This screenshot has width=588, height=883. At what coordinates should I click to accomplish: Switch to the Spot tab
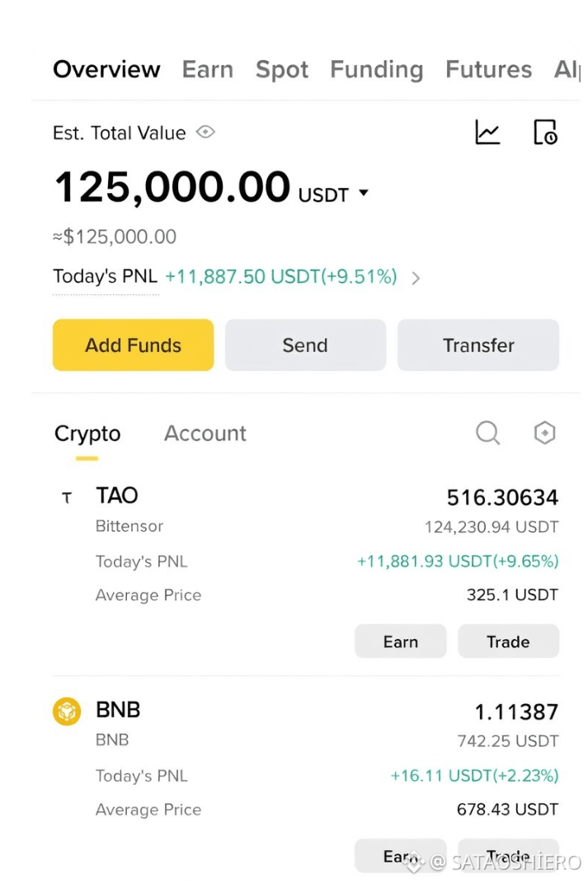[x=281, y=70]
